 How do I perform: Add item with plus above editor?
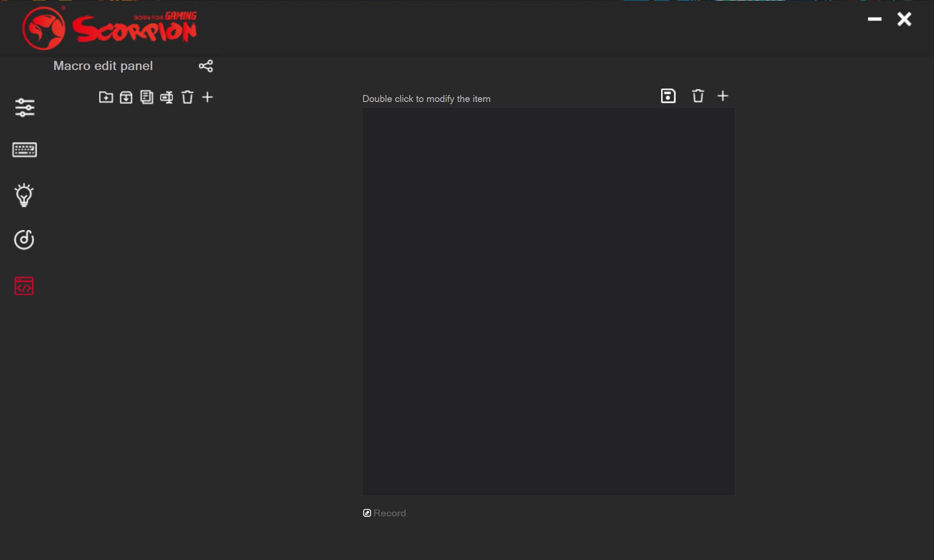tap(723, 95)
